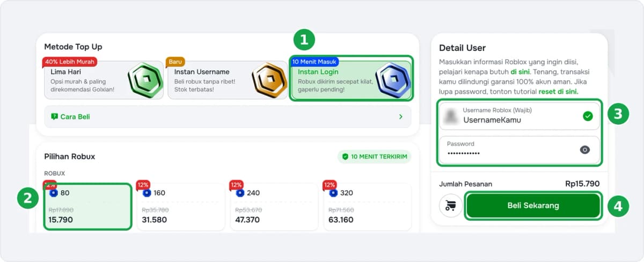Click the Robux coin icon beside 240
Image resolution: width=644 pixels, height=262 pixels.
[240, 193]
